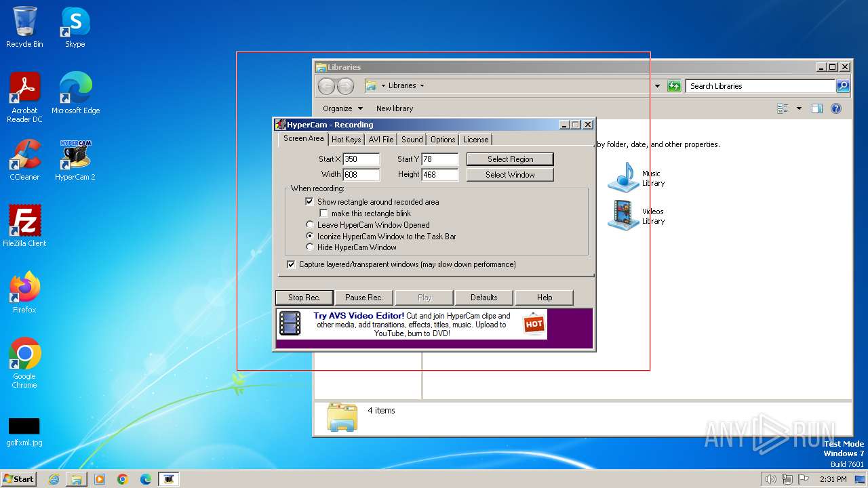Click Select Window button
The width and height of the screenshot is (868, 488).
[x=510, y=175]
